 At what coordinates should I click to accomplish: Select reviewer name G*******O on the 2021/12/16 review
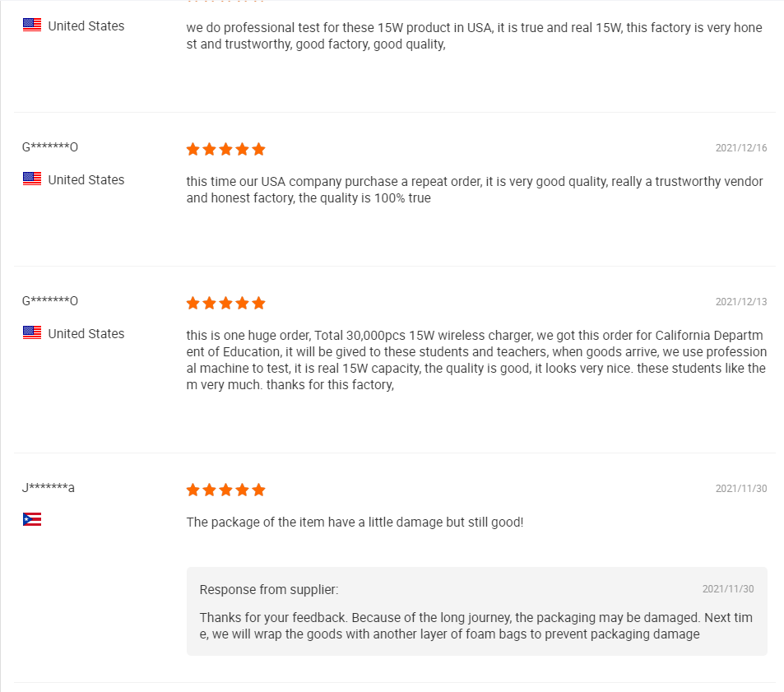coord(50,147)
